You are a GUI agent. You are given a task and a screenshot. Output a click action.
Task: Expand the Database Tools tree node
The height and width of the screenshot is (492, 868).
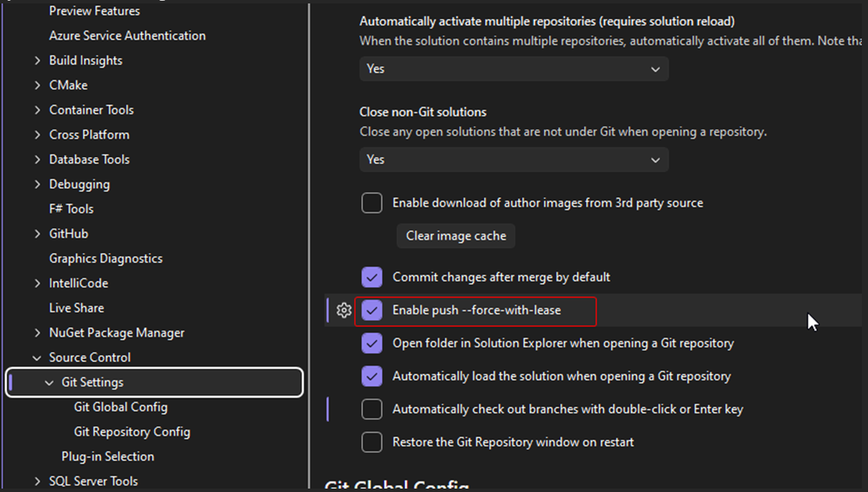tap(38, 159)
